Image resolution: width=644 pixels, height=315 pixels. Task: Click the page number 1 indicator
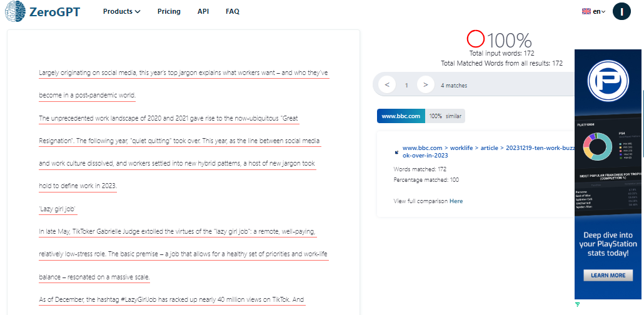[x=406, y=86]
